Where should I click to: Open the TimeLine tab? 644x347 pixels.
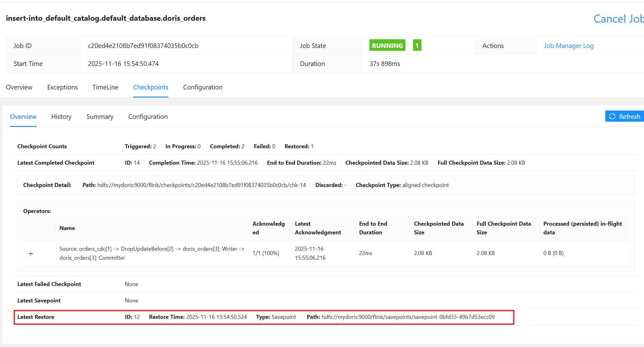click(x=105, y=87)
